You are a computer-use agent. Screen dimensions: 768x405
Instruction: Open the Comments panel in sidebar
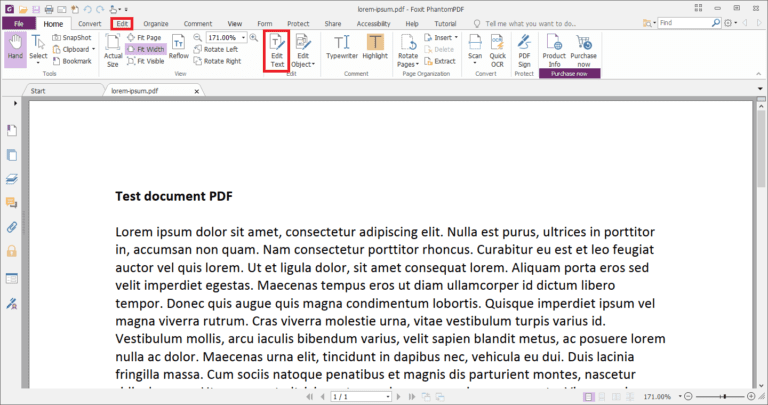12,203
